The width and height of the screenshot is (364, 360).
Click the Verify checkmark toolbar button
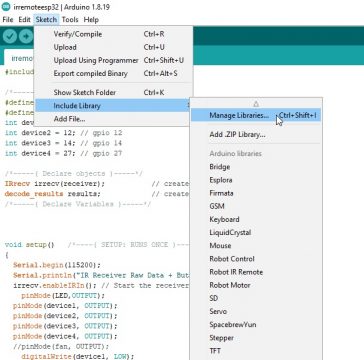click(x=9, y=36)
